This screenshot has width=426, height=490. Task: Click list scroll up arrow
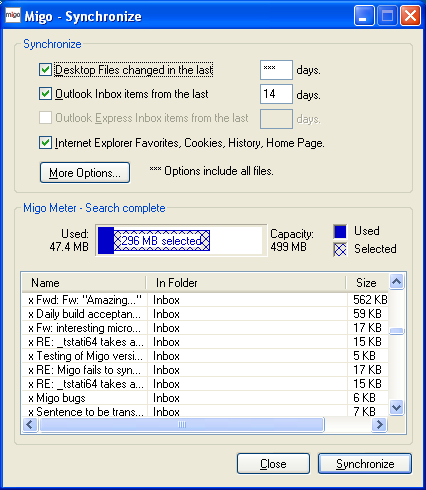(x=397, y=282)
